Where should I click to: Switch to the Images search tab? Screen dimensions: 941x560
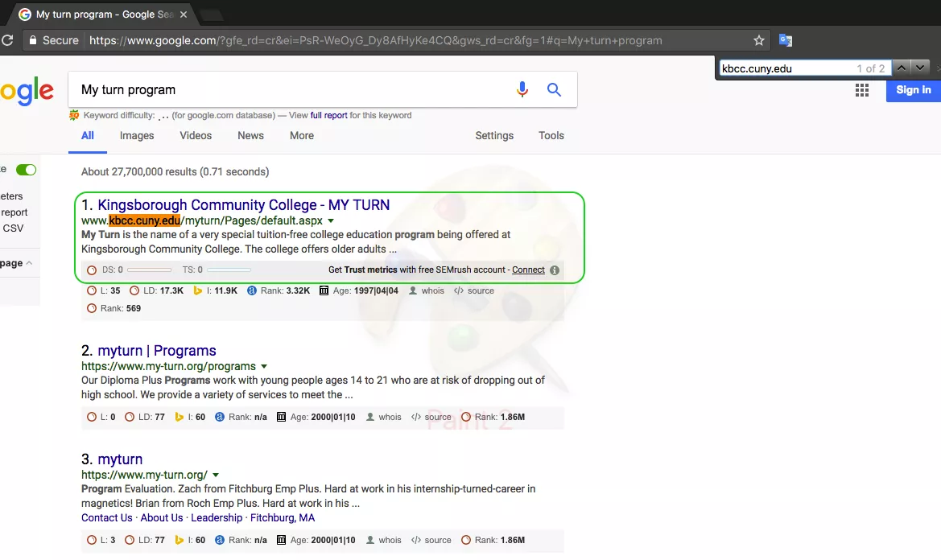pyautogui.click(x=137, y=136)
